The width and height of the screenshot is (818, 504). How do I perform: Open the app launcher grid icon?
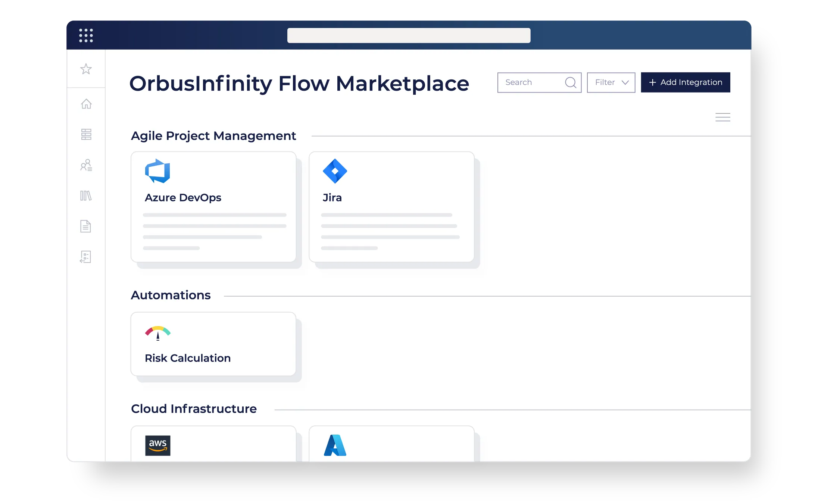click(x=86, y=35)
